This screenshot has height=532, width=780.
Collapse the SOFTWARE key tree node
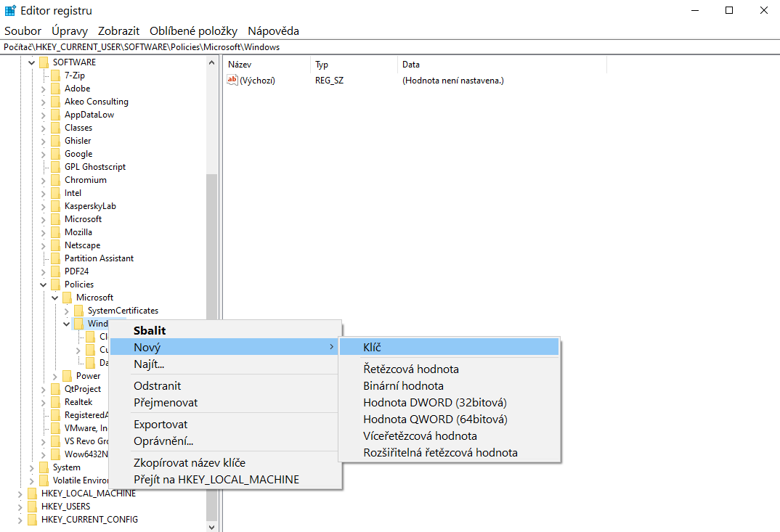[x=31, y=62]
